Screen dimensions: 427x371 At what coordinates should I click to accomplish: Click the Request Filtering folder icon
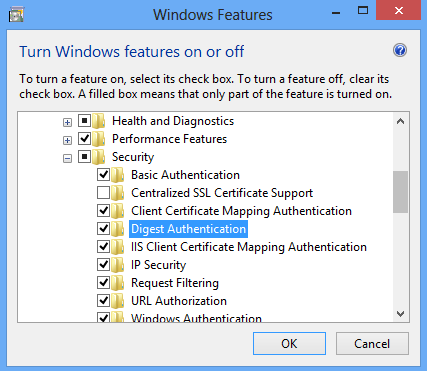[117, 283]
